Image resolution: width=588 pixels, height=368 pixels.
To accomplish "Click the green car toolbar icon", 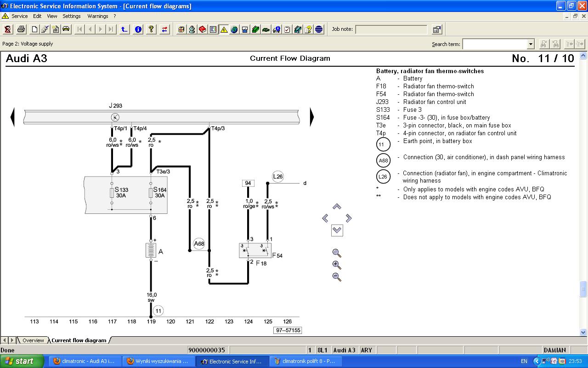I will tap(266, 29).
